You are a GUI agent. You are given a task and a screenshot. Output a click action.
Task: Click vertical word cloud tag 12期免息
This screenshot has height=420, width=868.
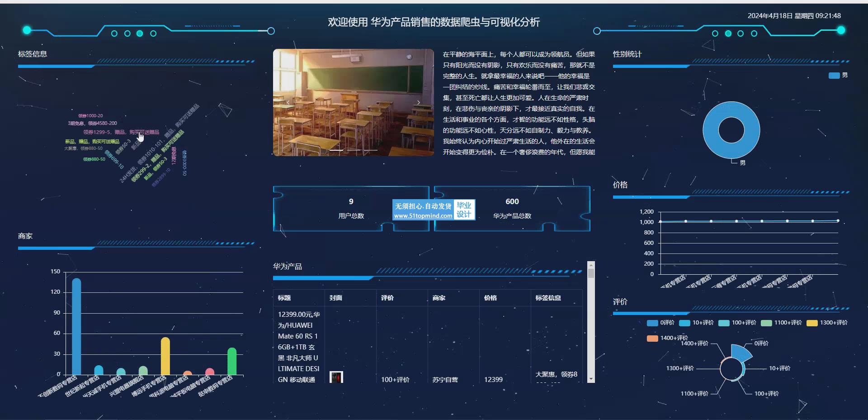(x=174, y=156)
